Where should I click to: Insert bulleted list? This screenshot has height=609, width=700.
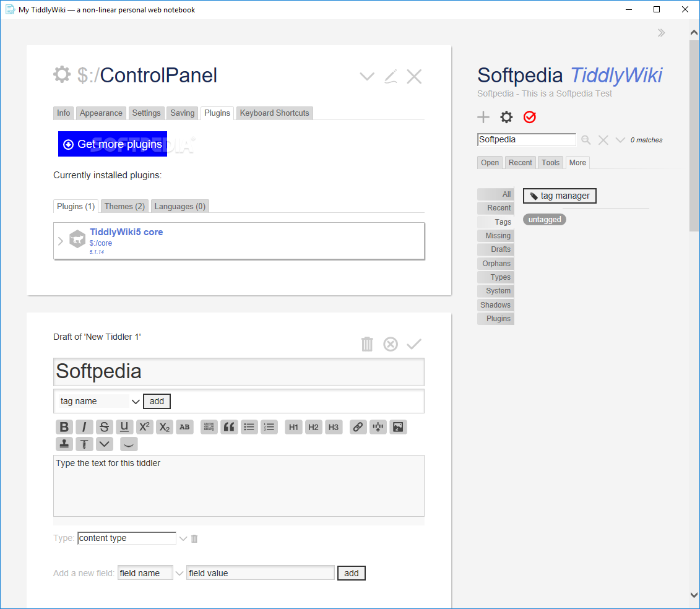click(x=249, y=427)
